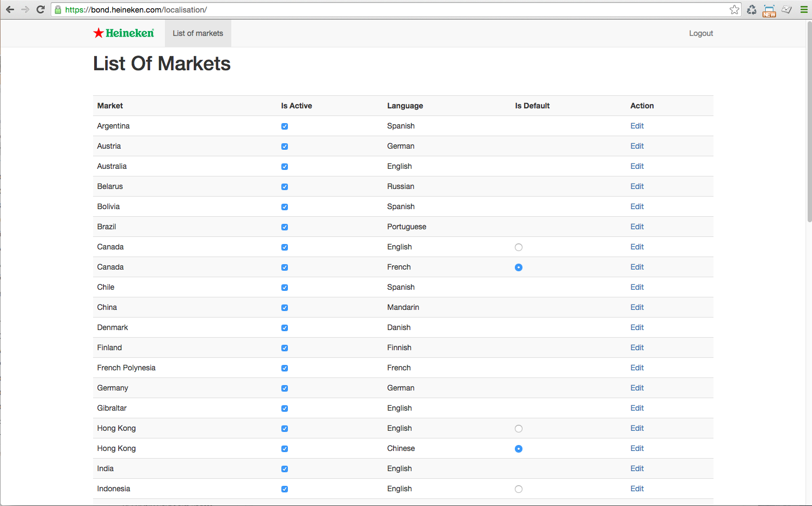
Task: Uncheck the Chile Is Active checkbox
Action: [285, 288]
